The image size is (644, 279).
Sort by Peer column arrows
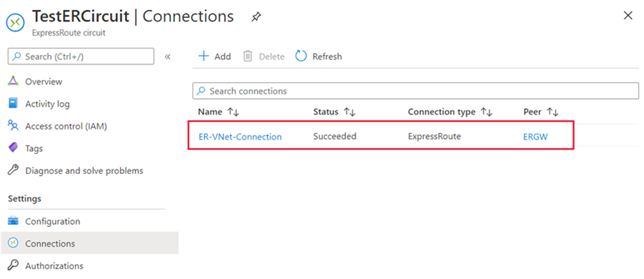coord(553,112)
